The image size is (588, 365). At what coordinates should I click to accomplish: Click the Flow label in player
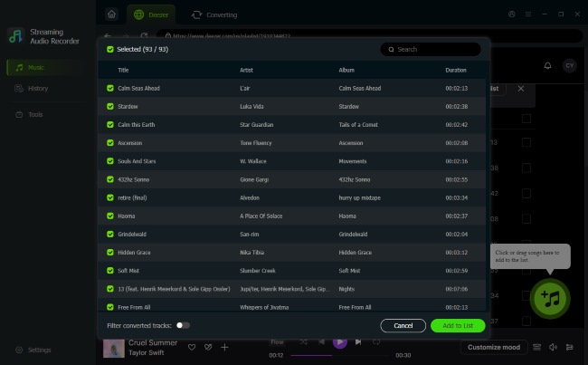[x=277, y=342]
